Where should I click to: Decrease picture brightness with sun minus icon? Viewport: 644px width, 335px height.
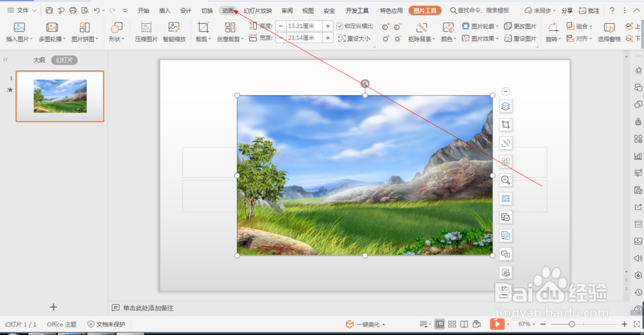[x=397, y=39]
